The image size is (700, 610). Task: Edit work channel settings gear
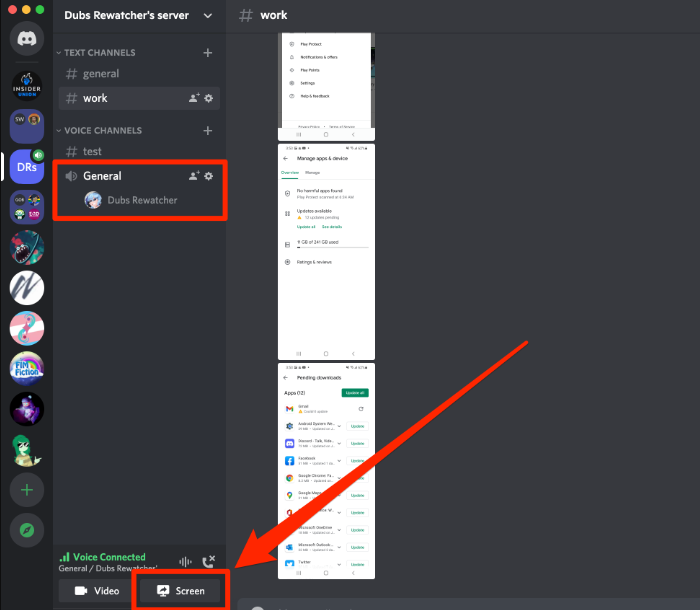208,98
